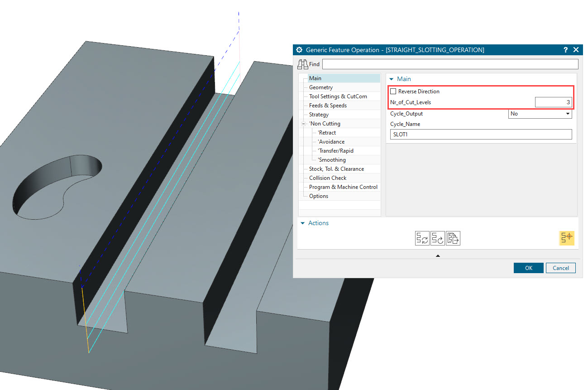Screen dimensions: 588x390
Task: Cancel the Generic Feature Operation dialog
Action: pyautogui.click(x=560, y=268)
